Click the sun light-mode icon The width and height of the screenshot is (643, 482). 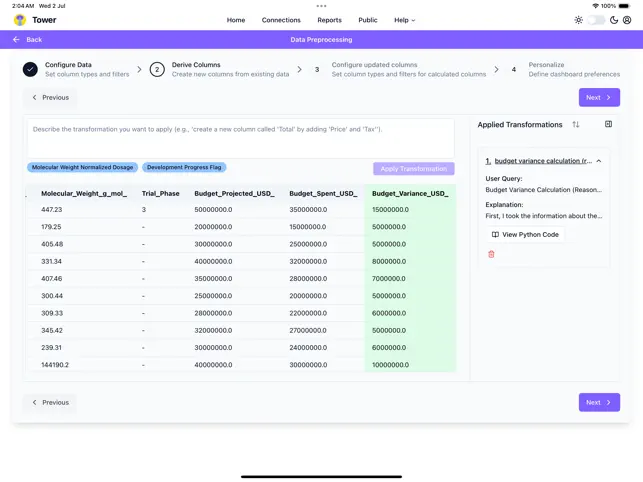578,20
